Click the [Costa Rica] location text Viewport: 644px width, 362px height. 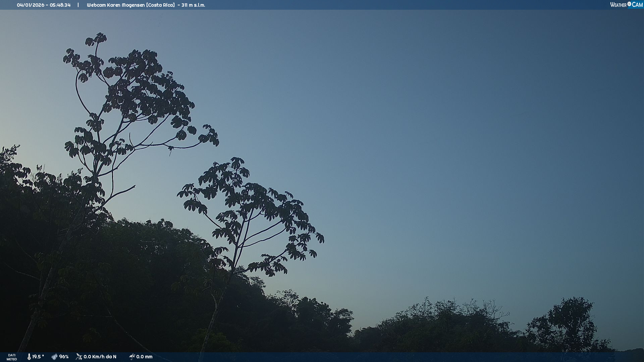(160, 5)
